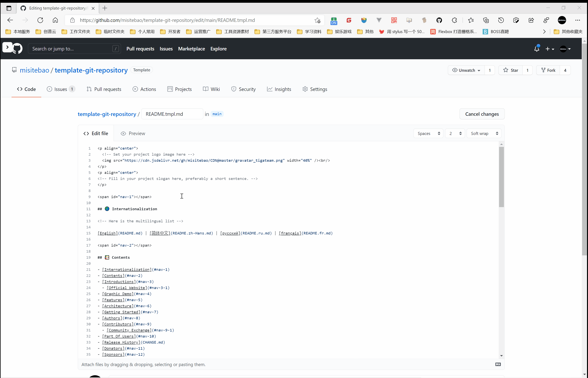The height and width of the screenshot is (378, 588).
Task: Expand the Star count dropdown
Action: point(528,70)
